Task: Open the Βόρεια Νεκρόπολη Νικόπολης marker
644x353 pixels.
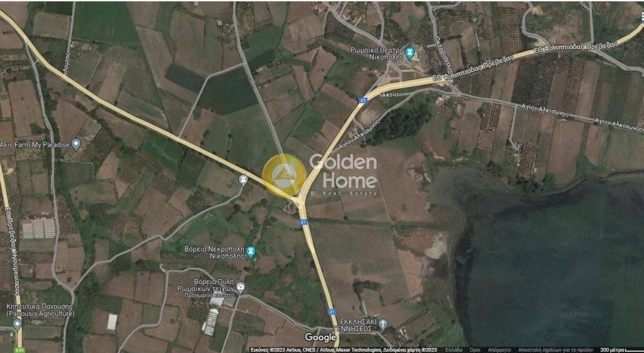Action: coord(251,252)
